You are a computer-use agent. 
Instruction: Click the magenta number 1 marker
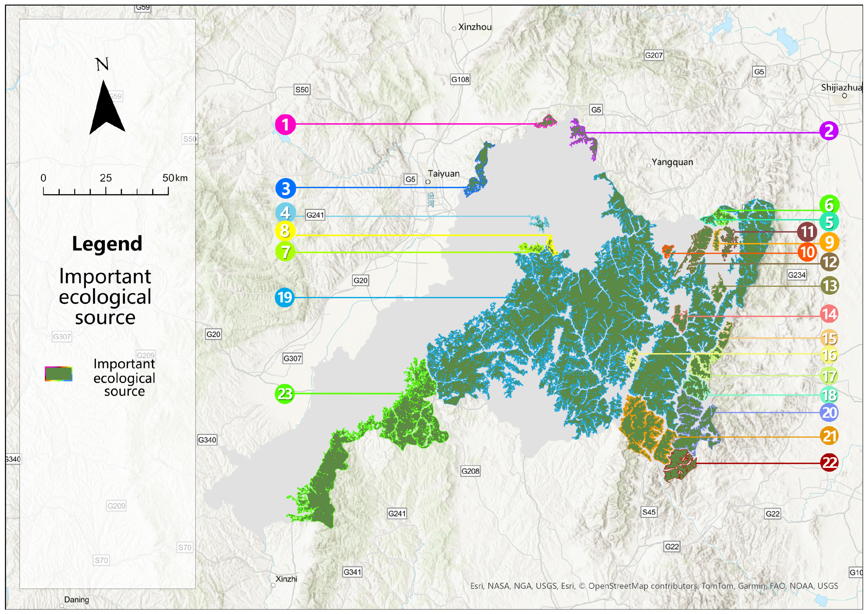coord(285,124)
